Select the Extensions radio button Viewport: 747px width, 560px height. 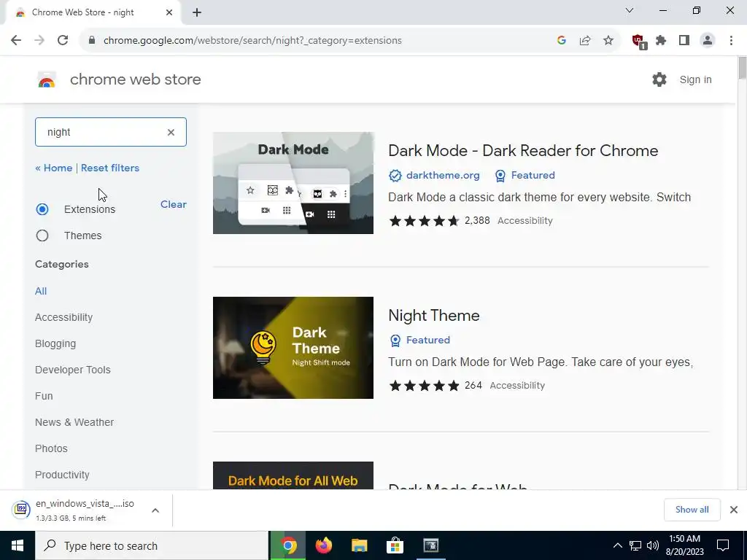point(42,209)
